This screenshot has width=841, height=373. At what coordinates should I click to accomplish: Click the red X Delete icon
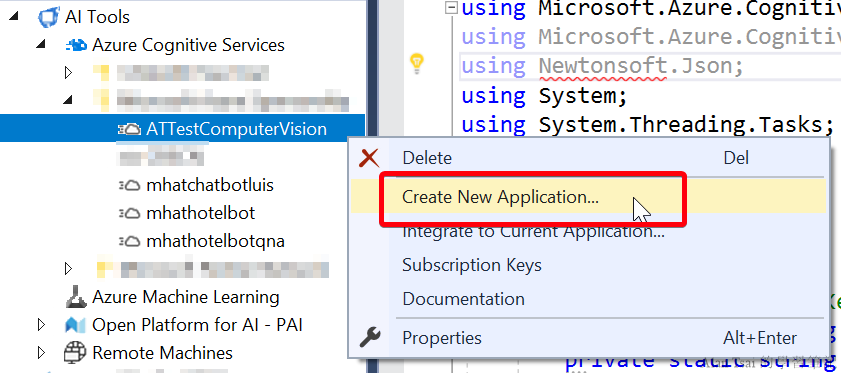(370, 158)
